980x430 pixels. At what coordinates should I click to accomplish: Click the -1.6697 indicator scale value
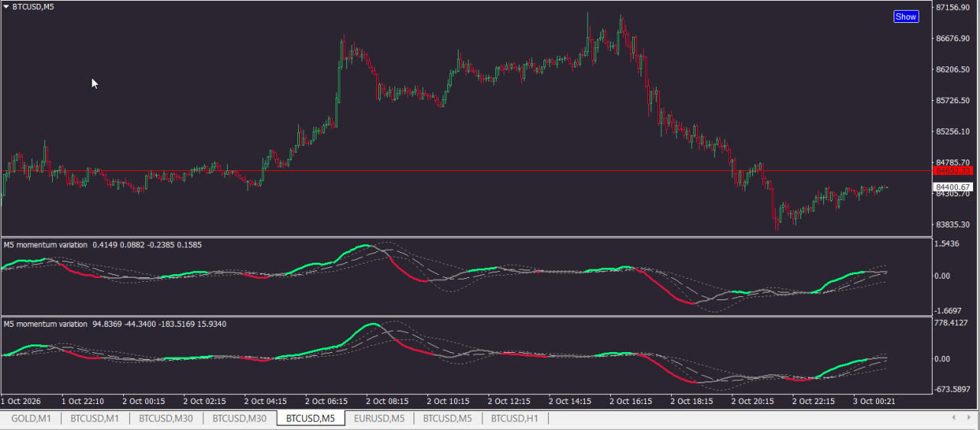[x=949, y=311]
